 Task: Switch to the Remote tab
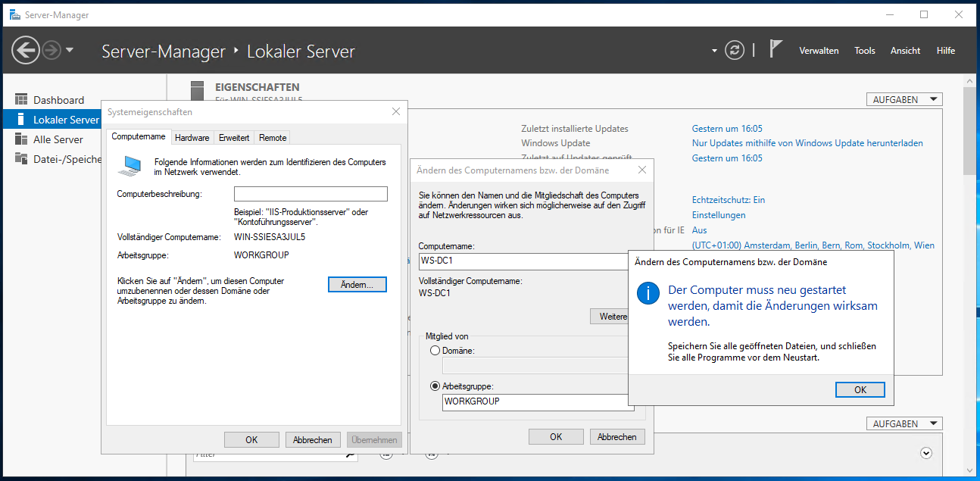click(273, 137)
